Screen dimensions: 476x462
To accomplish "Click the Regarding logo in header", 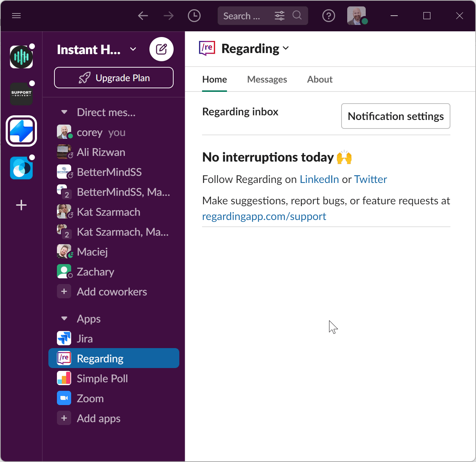I will (x=207, y=48).
